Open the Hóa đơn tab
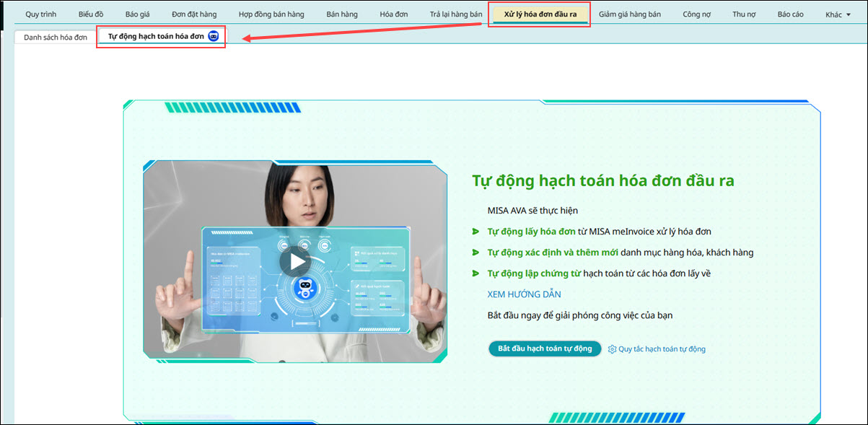Image resolution: width=868 pixels, height=425 pixels. pyautogui.click(x=393, y=14)
